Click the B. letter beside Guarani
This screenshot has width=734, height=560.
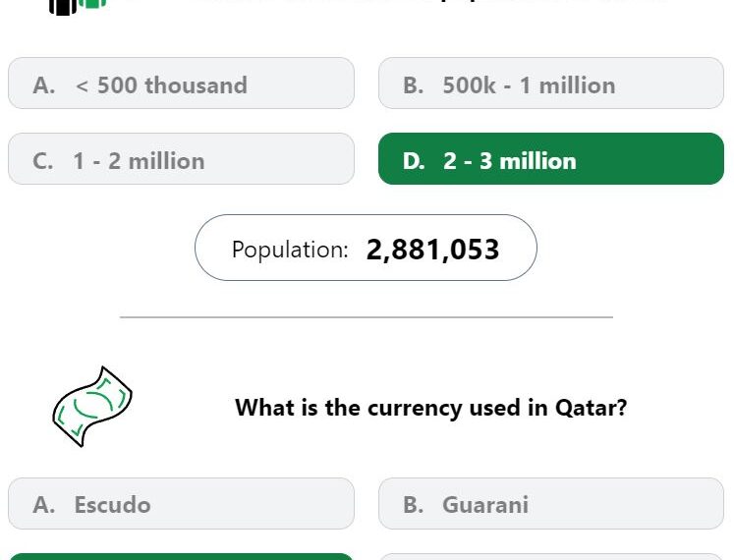pos(414,505)
